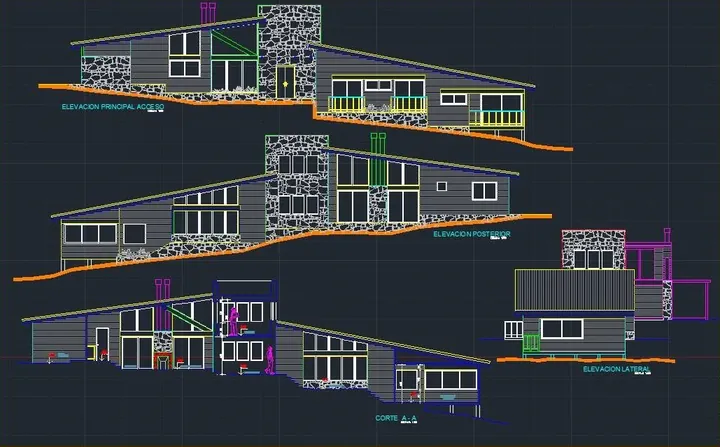Select the magenta chimney pipes on main elevation roof

pyautogui.click(x=208, y=13)
